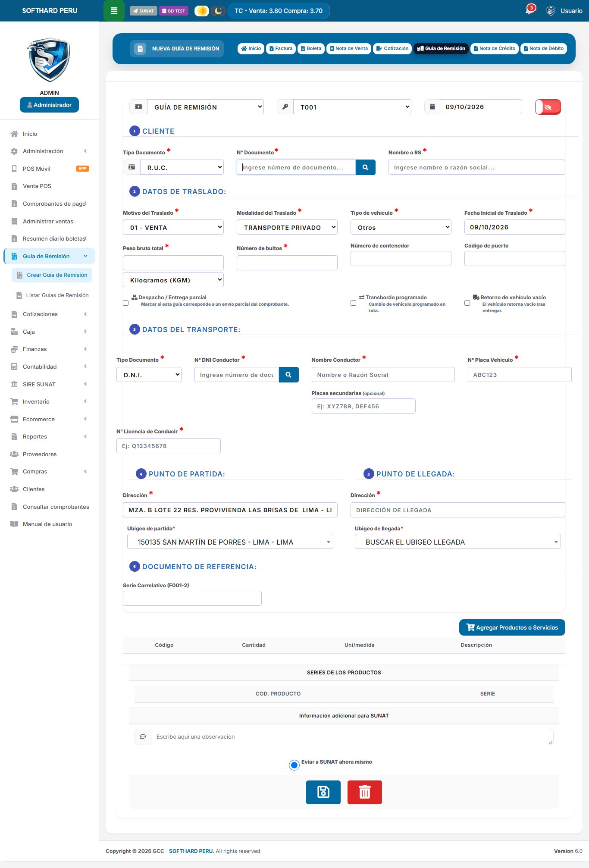
Task: Click the SUNAT badge in the top bar
Action: [x=144, y=11]
